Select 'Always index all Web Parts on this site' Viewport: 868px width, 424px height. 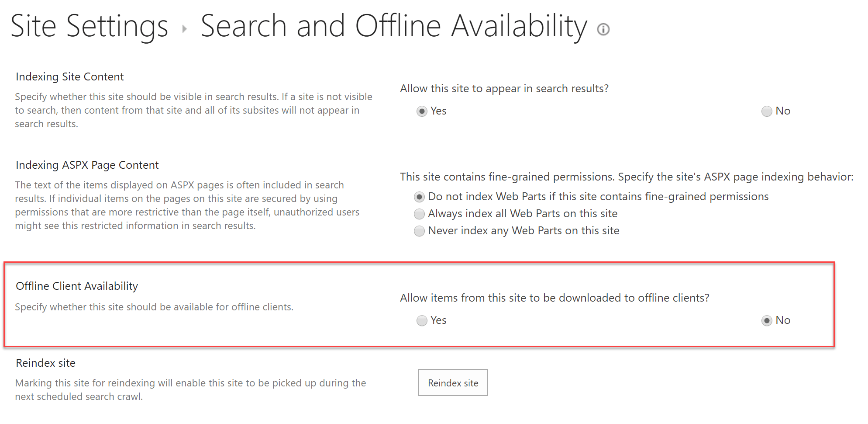[419, 214]
